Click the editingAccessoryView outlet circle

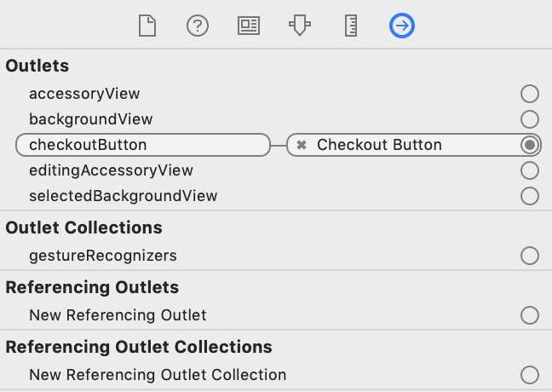click(530, 170)
